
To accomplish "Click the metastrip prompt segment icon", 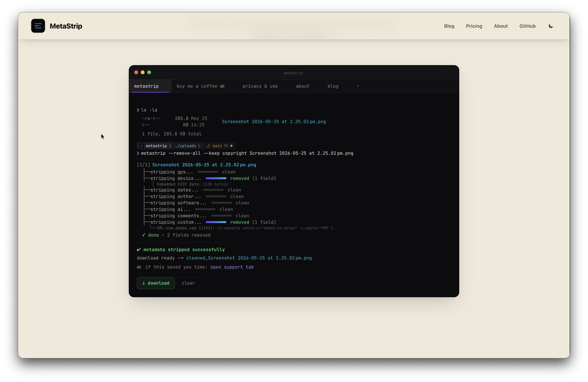I will coord(142,146).
